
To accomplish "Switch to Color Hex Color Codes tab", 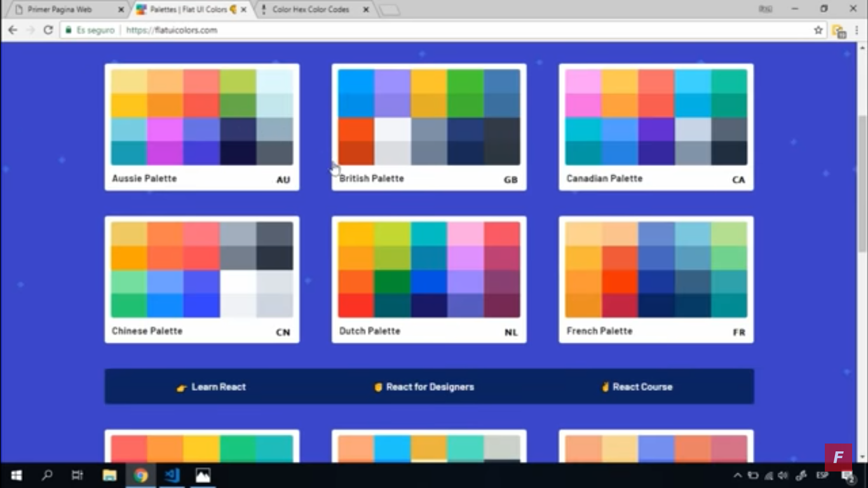I will tap(315, 10).
